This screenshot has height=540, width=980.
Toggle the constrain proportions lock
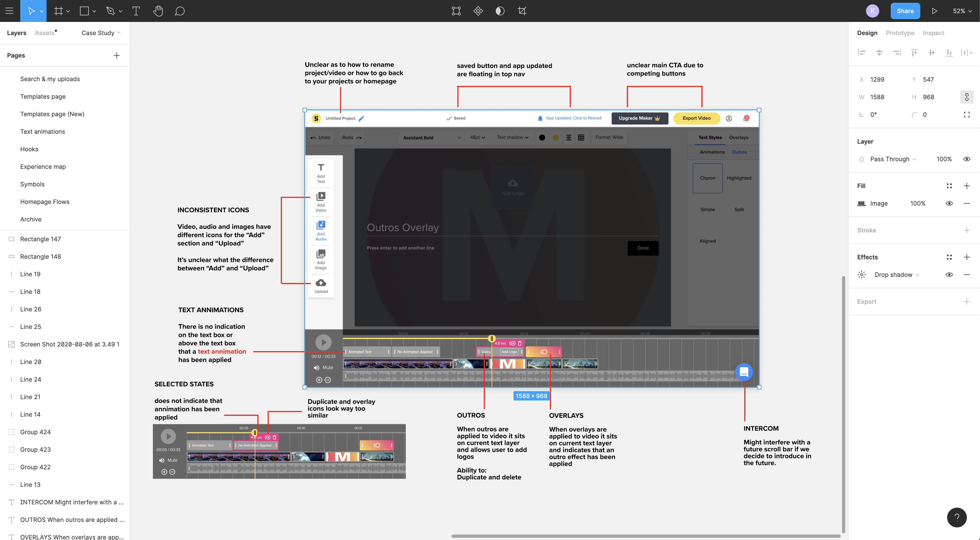point(967,97)
